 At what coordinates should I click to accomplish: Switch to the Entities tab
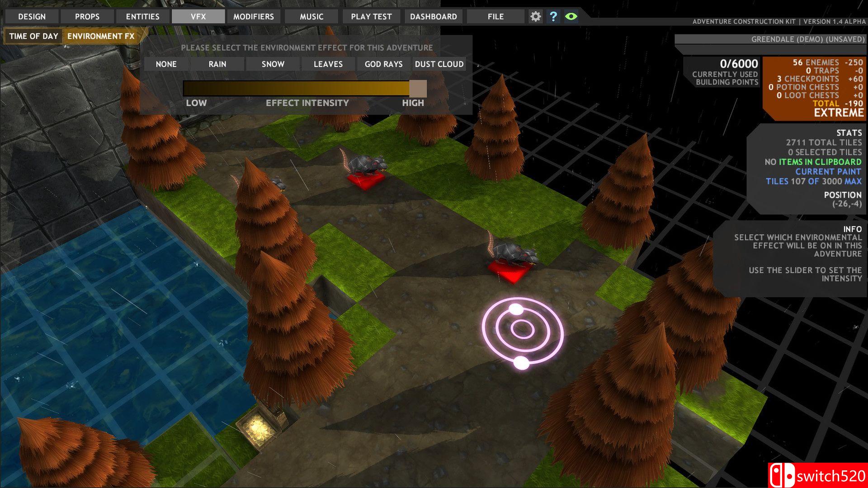pos(142,17)
